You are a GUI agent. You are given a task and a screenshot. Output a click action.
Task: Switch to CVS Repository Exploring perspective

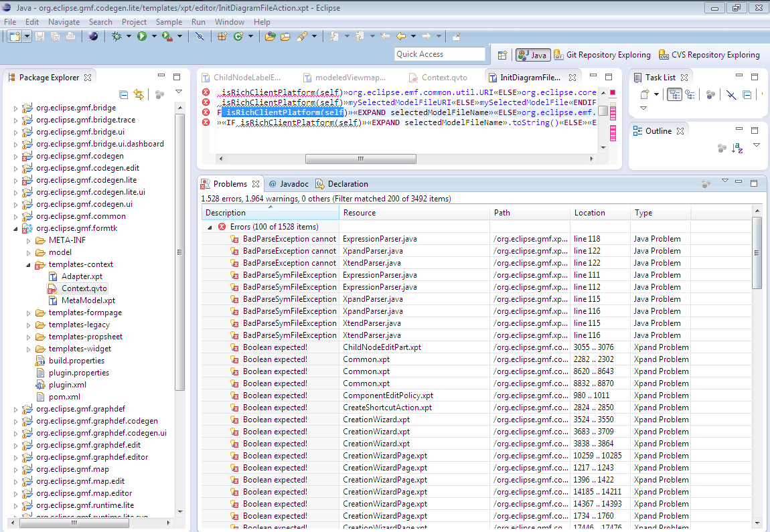point(710,55)
